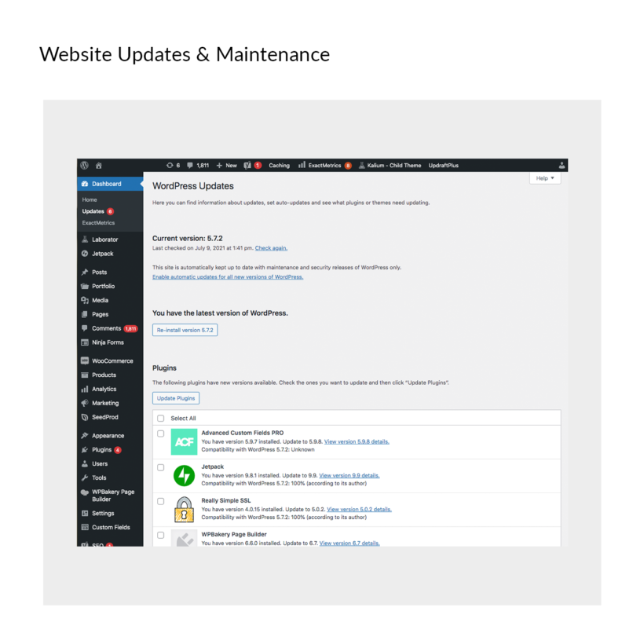Screen dimensions: 644x644
Task: Click the Update Plugins button
Action: point(176,398)
